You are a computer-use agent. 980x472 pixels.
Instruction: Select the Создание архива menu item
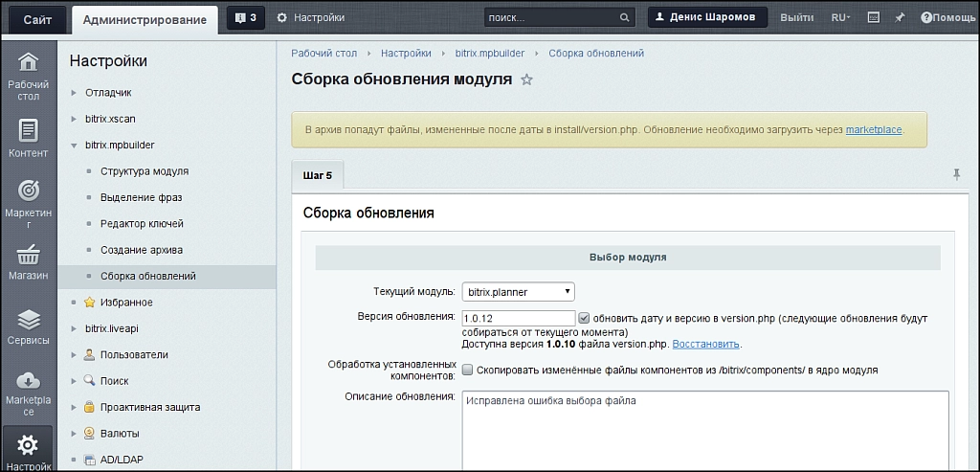click(142, 250)
